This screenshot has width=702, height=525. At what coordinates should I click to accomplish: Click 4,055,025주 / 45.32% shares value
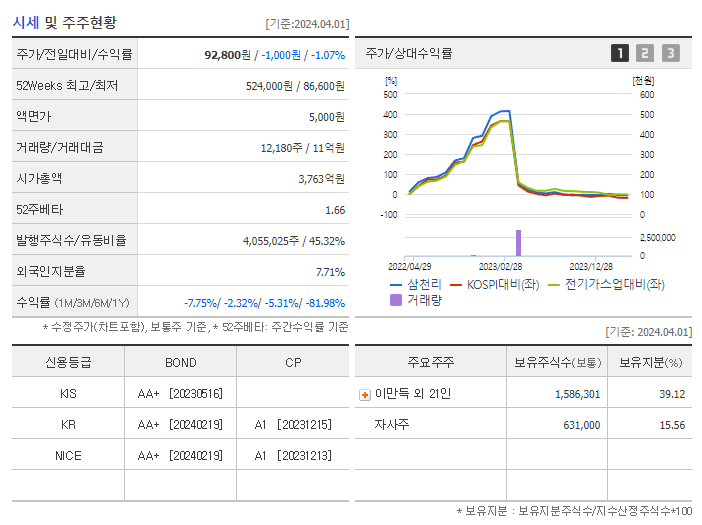click(x=294, y=241)
